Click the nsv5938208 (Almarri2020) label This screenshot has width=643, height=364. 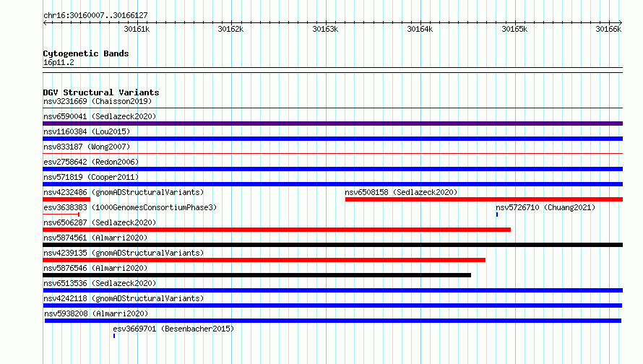96,313
